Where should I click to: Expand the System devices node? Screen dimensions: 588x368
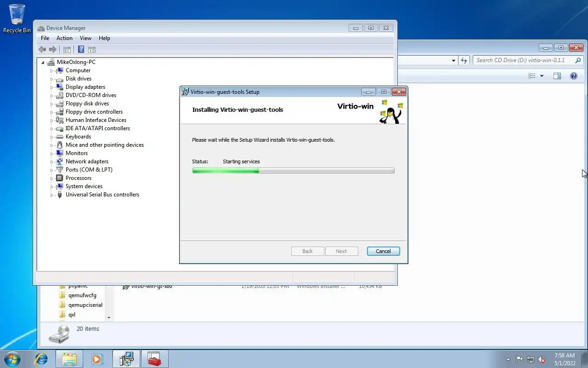pyautogui.click(x=51, y=187)
